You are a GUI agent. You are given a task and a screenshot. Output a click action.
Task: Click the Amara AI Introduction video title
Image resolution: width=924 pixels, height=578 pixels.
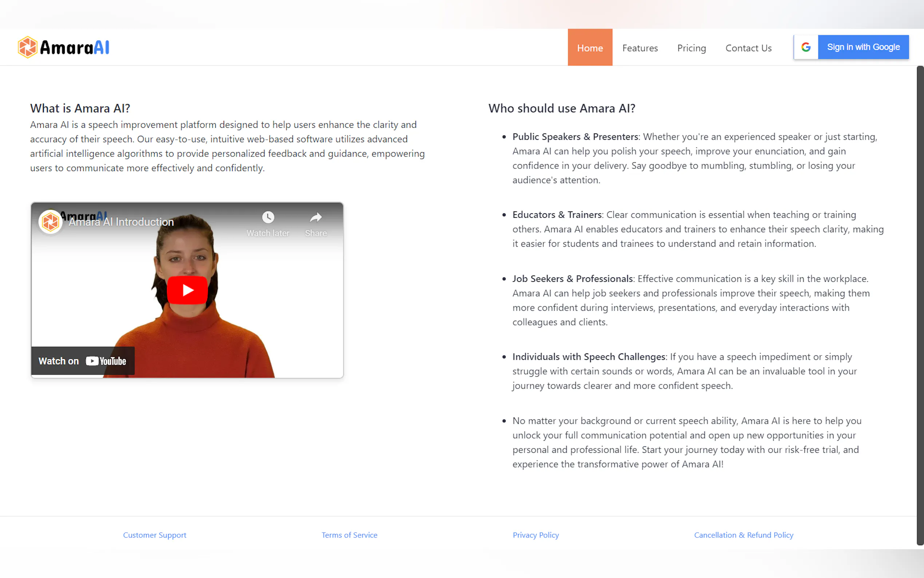point(121,222)
